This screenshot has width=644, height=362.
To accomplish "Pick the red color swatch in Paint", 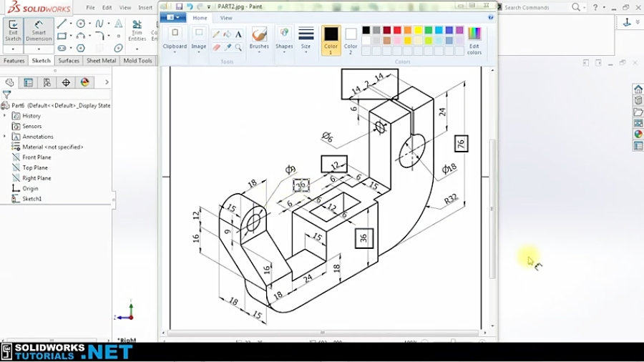I will (397, 30).
